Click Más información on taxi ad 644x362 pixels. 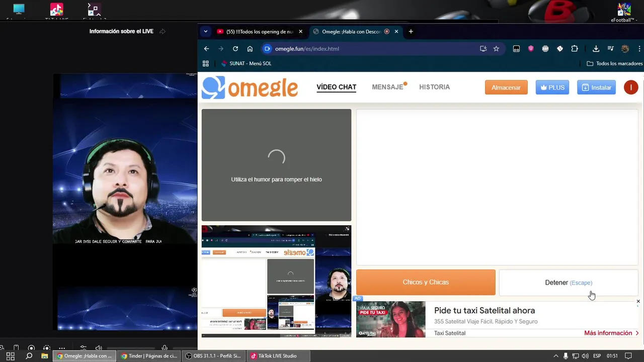pyautogui.click(x=611, y=333)
